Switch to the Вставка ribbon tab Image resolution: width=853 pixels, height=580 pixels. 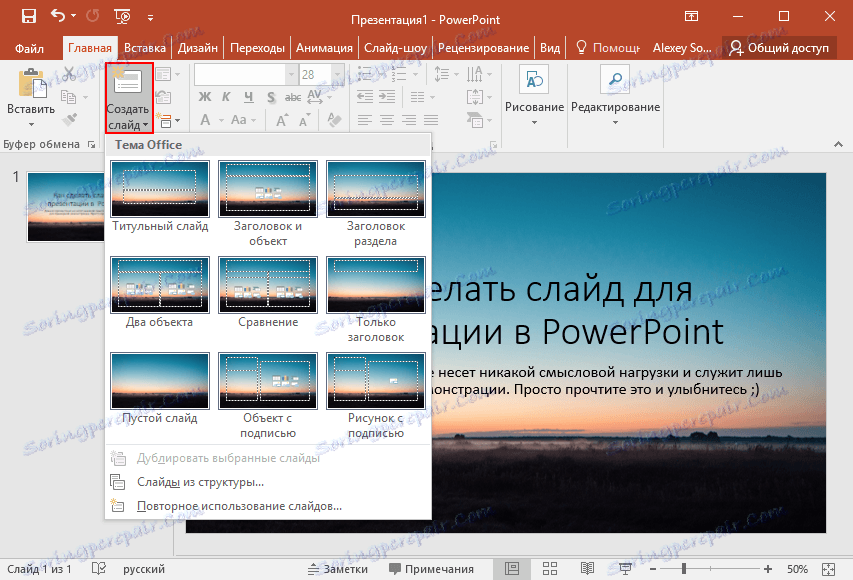(144, 46)
